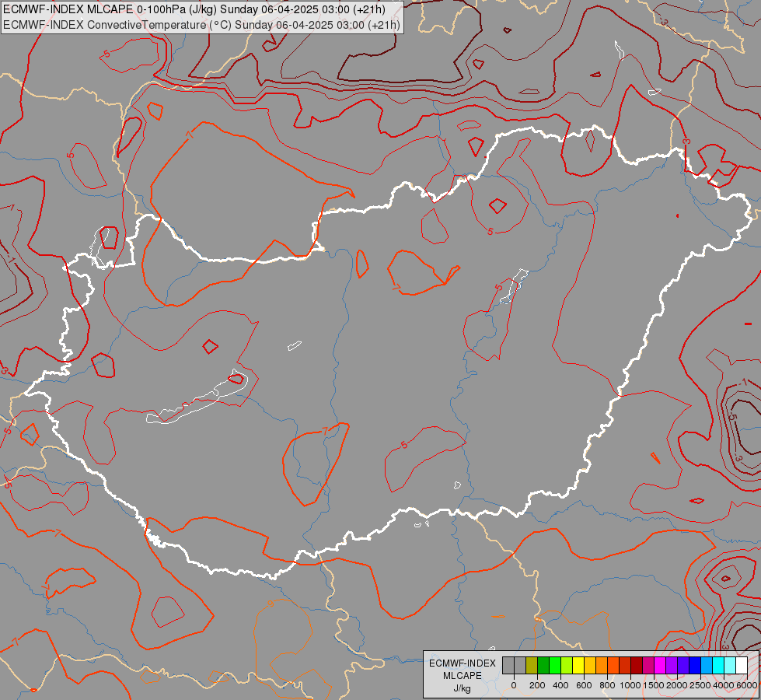Select the purple legend swatch
The image size is (761, 700).
tap(672, 666)
